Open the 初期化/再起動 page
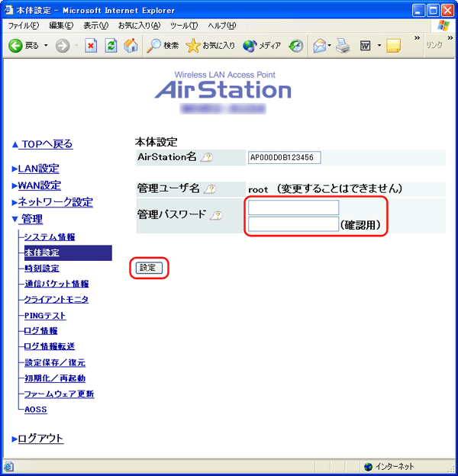This screenshot has width=458, height=476. pos(55,378)
